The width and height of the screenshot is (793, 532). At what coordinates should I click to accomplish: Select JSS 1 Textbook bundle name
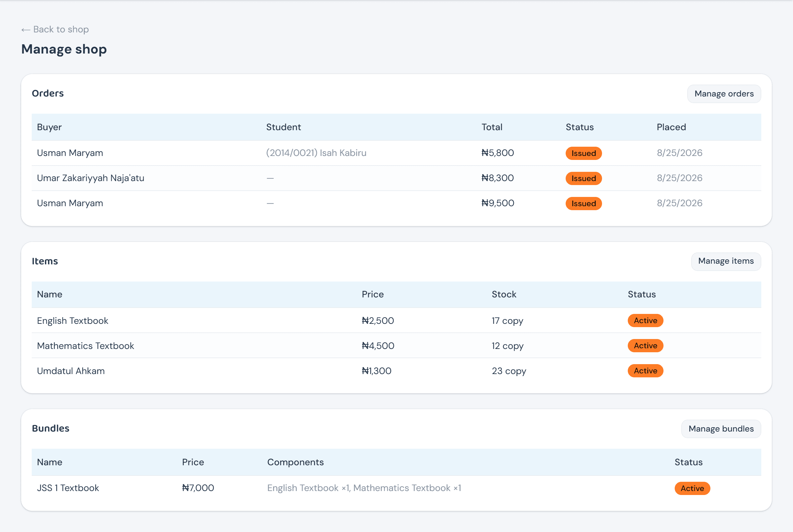pos(68,487)
